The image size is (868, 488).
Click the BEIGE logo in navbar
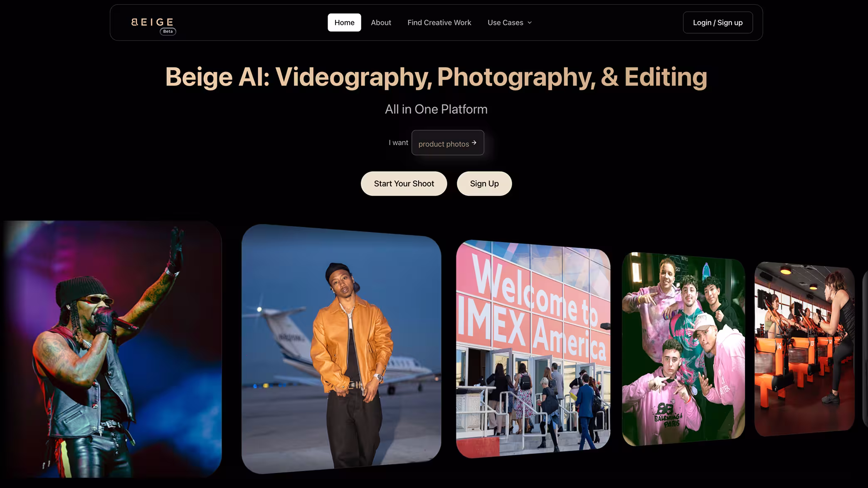click(x=152, y=22)
